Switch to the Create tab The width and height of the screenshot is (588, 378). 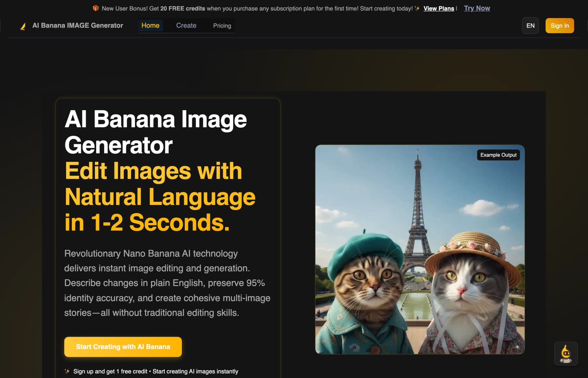[186, 25]
